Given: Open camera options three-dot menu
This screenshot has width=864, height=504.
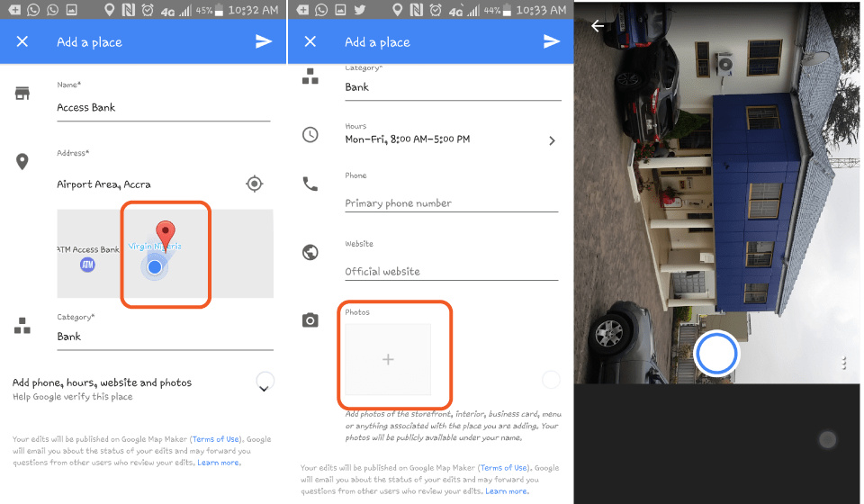Looking at the screenshot, I should tap(843, 363).
